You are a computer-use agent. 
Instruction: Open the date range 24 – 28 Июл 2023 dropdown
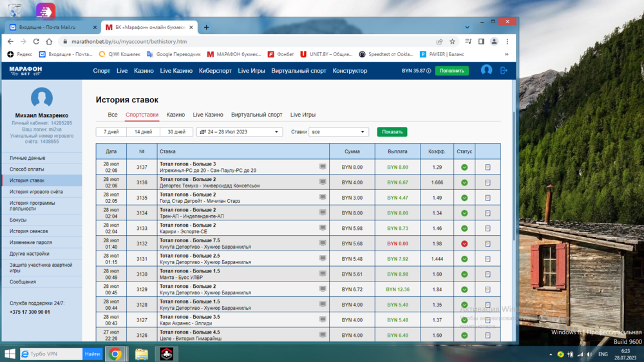[240, 132]
